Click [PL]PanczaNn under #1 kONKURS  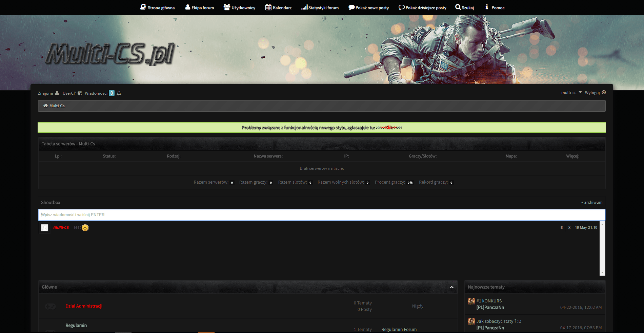point(490,308)
